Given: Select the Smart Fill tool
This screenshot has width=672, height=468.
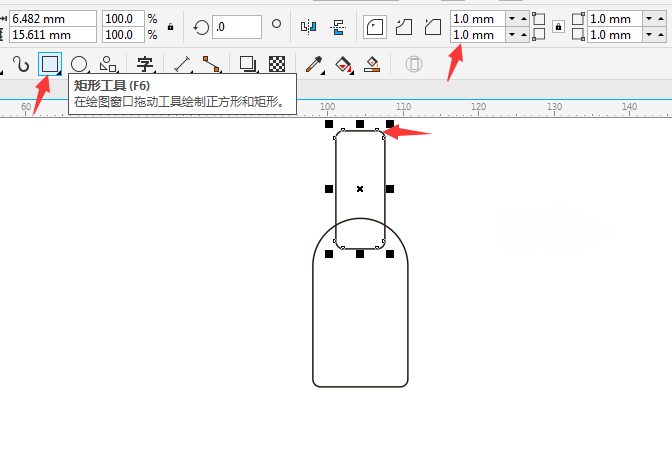Looking at the screenshot, I should coord(372,64).
